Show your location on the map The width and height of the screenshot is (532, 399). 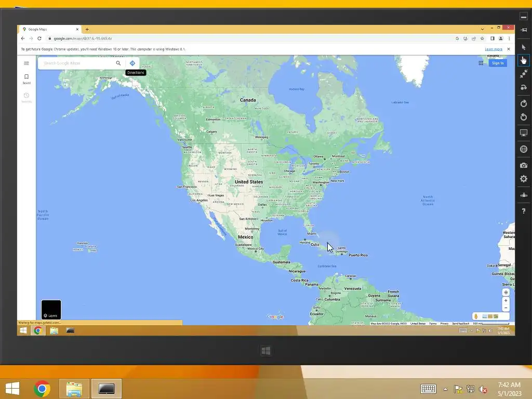point(506,292)
